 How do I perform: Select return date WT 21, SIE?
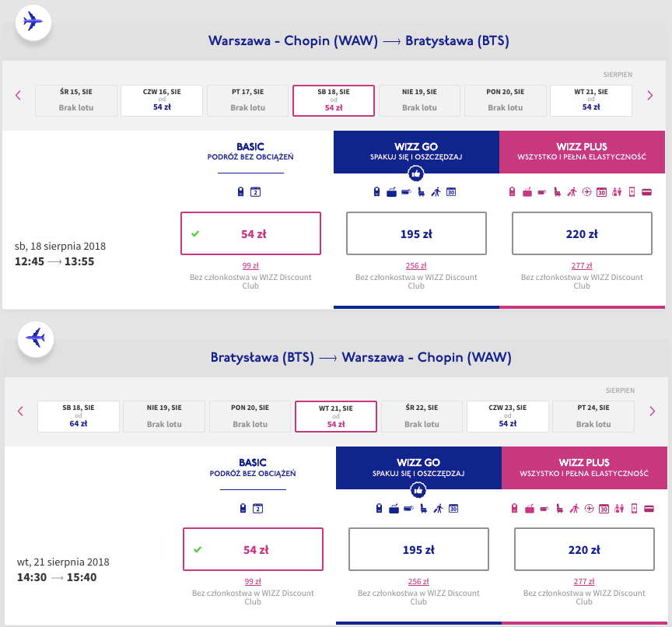click(336, 416)
